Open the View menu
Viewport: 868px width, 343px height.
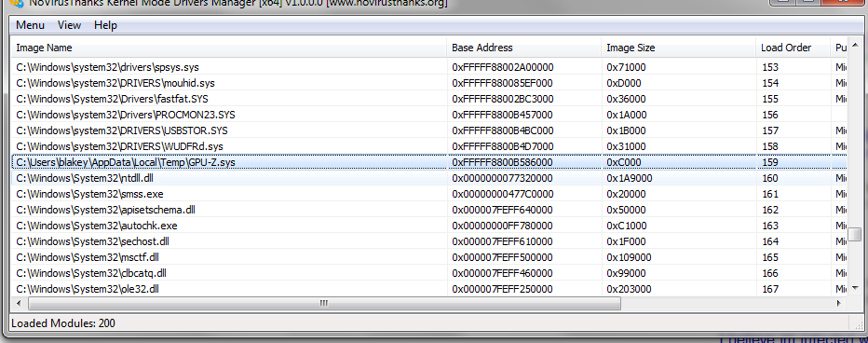[69, 25]
